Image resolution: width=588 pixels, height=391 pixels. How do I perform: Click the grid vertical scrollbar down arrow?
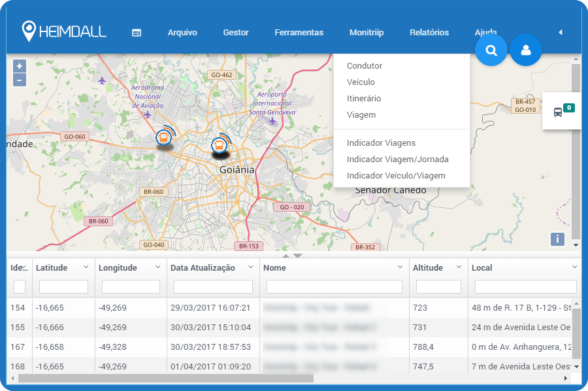pos(576,367)
